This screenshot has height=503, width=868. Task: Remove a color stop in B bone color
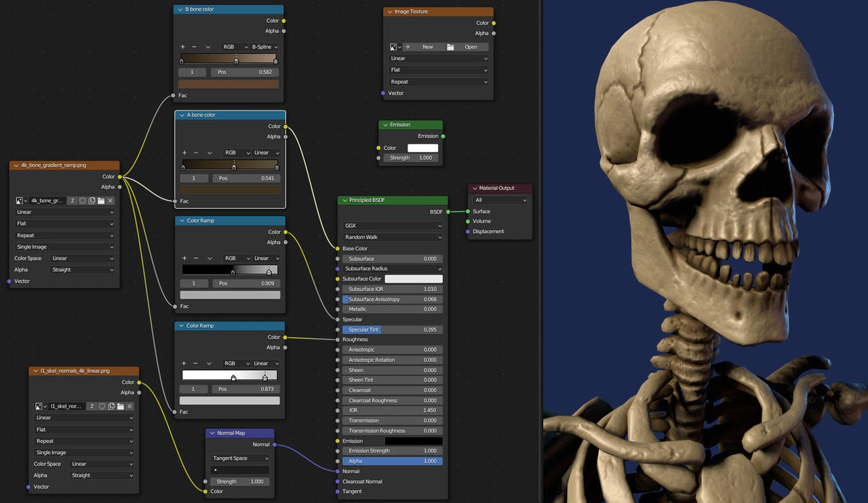pyautogui.click(x=195, y=47)
